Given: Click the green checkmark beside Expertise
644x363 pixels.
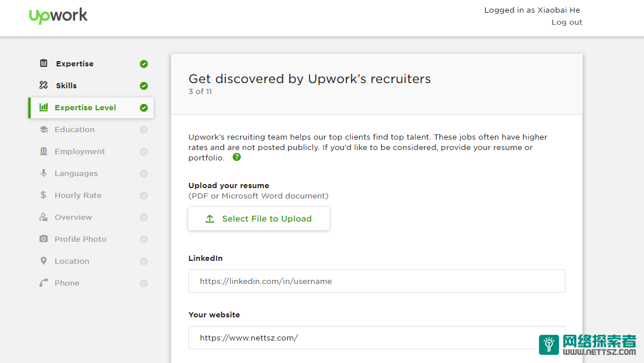Looking at the screenshot, I should [x=144, y=64].
